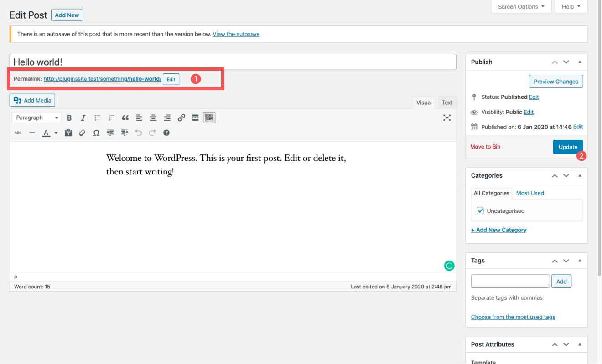The height and width of the screenshot is (364, 602).
Task: Click the Preview Changes button
Action: (556, 82)
